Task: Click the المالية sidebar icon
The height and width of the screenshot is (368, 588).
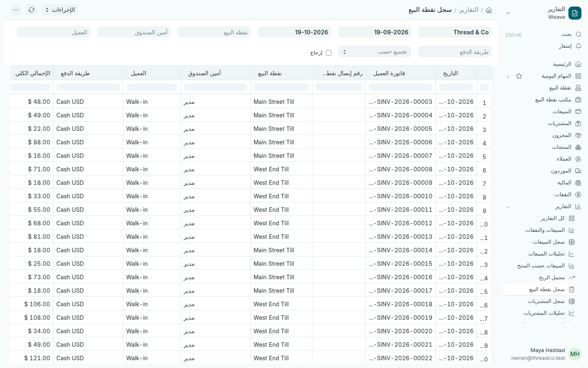Action: coord(578,183)
